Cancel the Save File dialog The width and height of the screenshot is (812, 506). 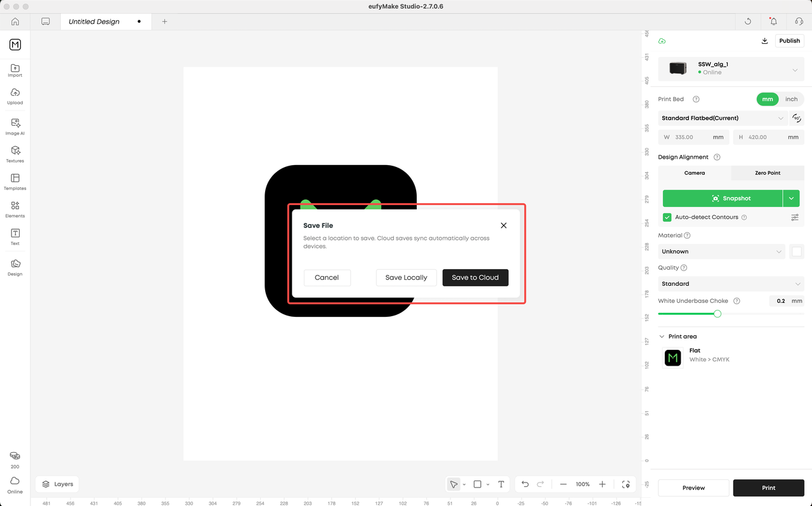pos(327,277)
